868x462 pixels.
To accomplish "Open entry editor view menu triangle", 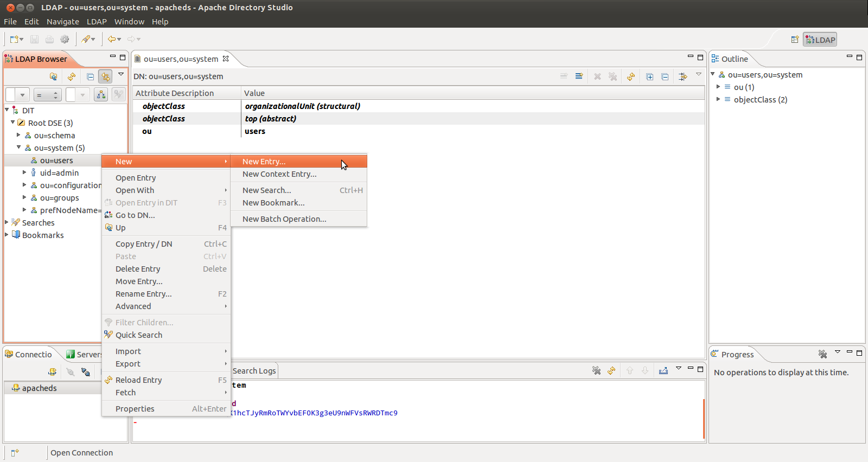I will coord(699,74).
